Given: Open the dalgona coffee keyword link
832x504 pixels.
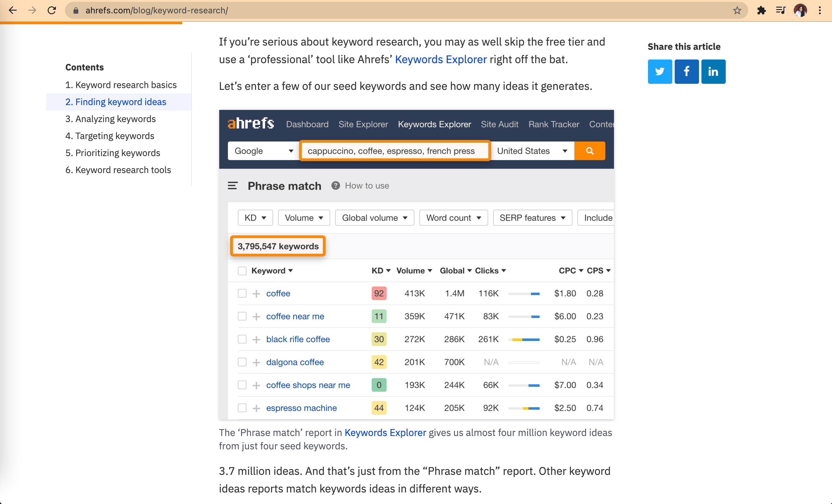Looking at the screenshot, I should [295, 362].
